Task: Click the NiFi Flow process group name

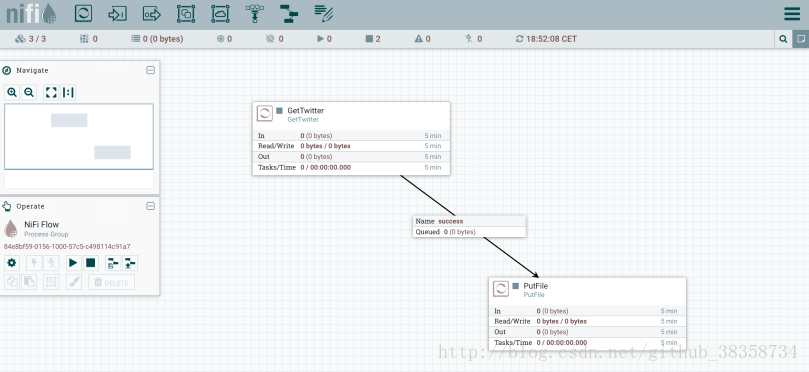Action: coord(41,224)
